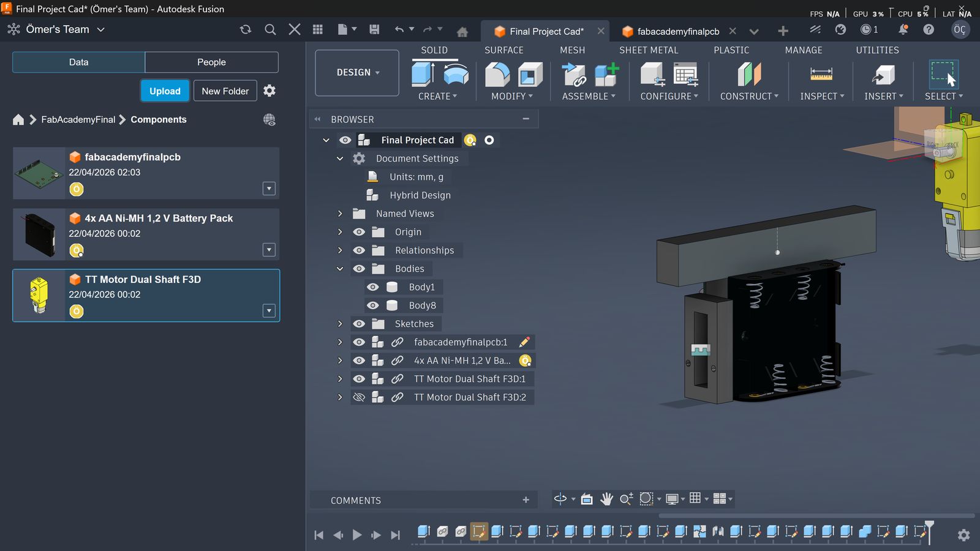Click the Revolve tool icon
The image size is (980, 551).
coord(456,75)
